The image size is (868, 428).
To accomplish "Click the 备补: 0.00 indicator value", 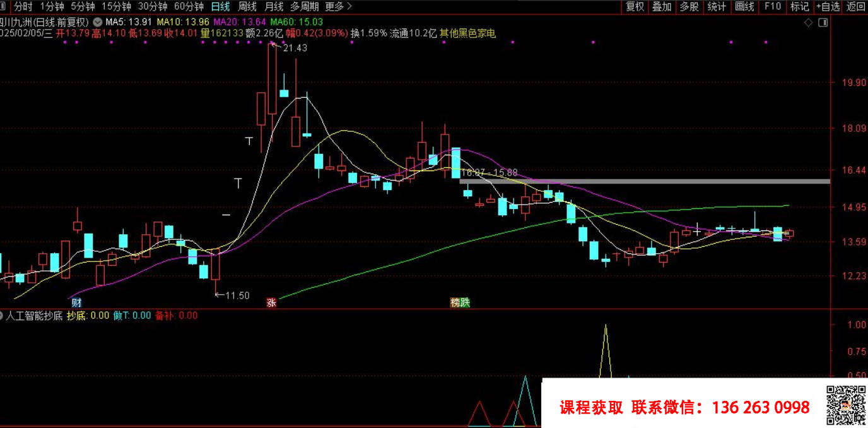I will [176, 315].
